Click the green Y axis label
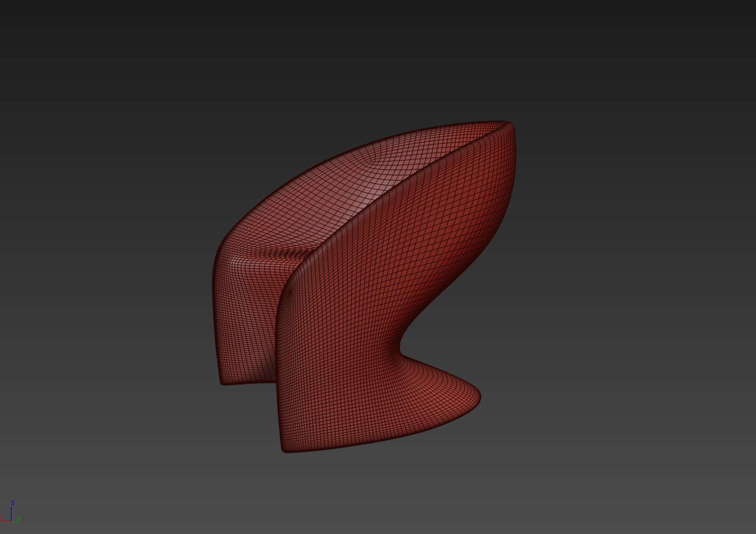This screenshot has height=534, width=756. pos(19,519)
